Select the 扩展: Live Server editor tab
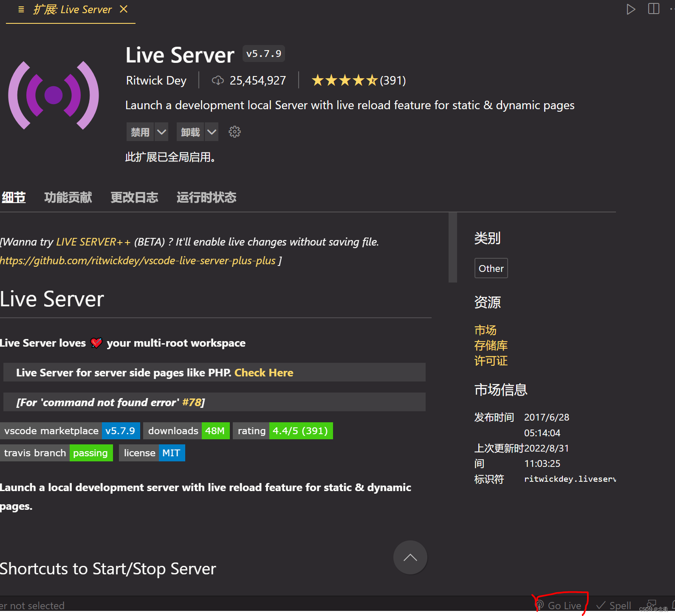 click(x=71, y=10)
